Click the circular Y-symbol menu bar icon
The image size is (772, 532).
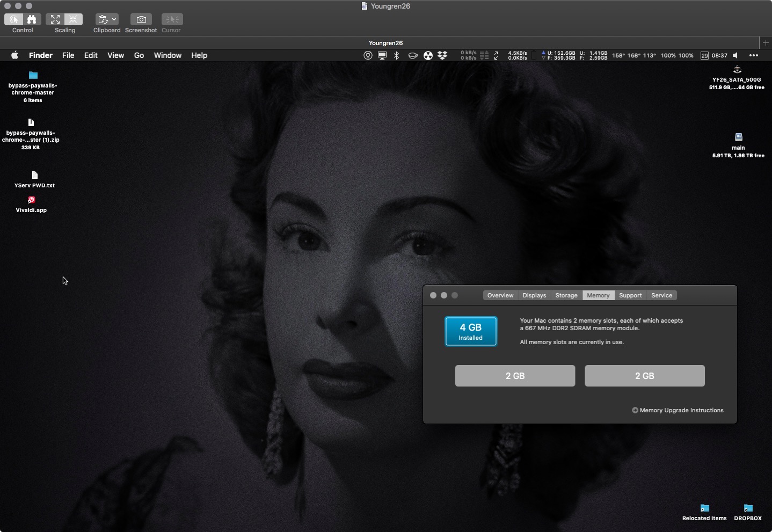pyautogui.click(x=368, y=55)
